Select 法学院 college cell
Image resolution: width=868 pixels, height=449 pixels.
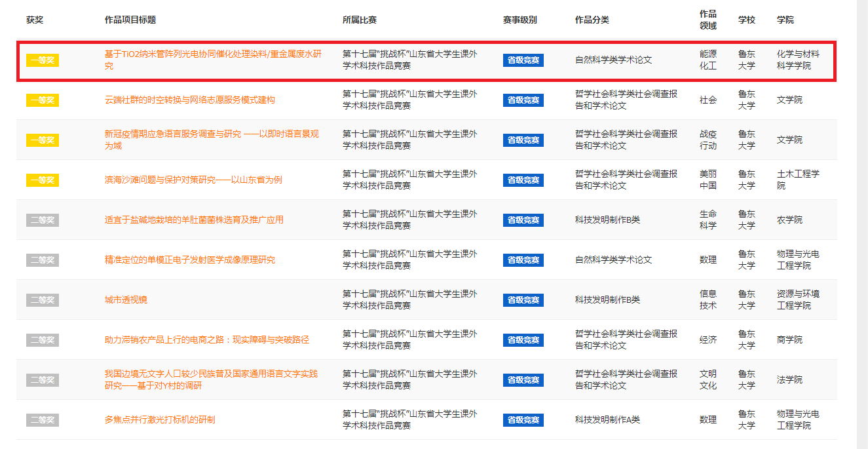(790, 380)
